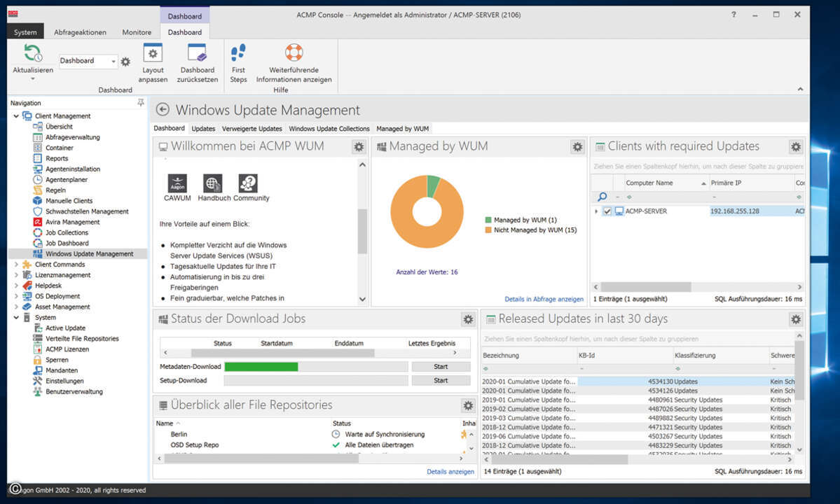The image size is (840, 504).
Task: Switch to Windows Update Collections tab
Action: [x=329, y=129]
